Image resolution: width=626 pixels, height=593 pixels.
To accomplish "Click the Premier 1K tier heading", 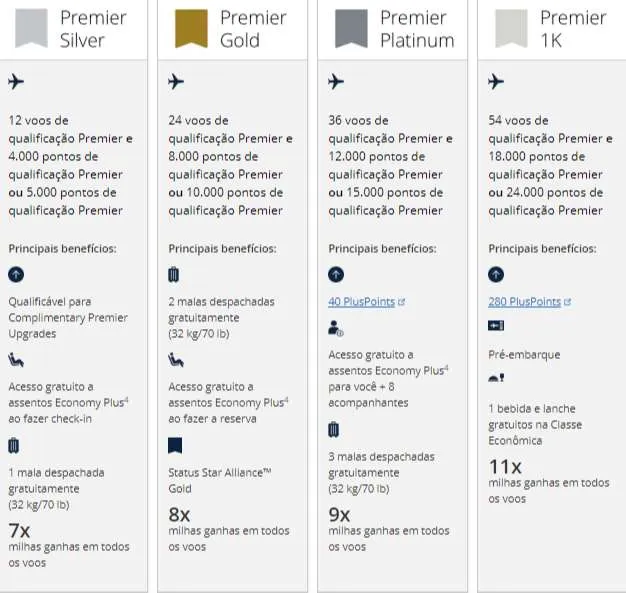I will (x=573, y=29).
